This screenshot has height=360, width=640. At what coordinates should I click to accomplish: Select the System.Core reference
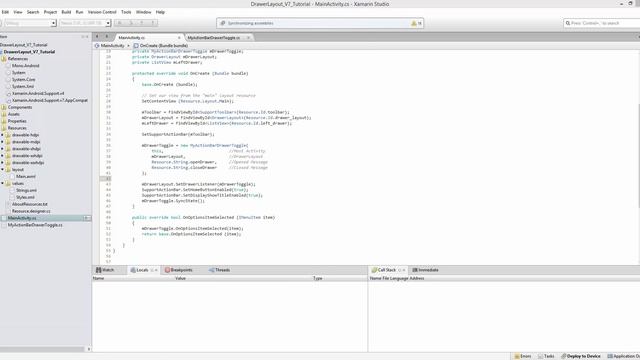[x=23, y=80]
